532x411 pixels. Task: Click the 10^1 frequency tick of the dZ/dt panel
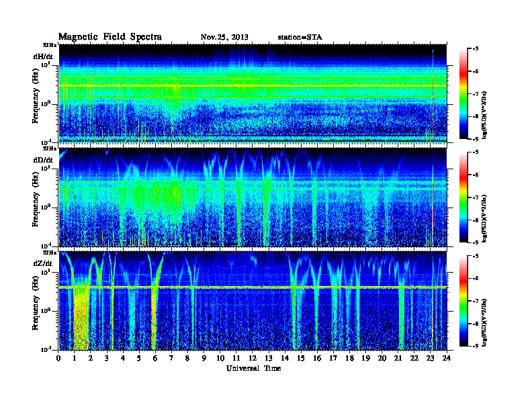[46, 272]
